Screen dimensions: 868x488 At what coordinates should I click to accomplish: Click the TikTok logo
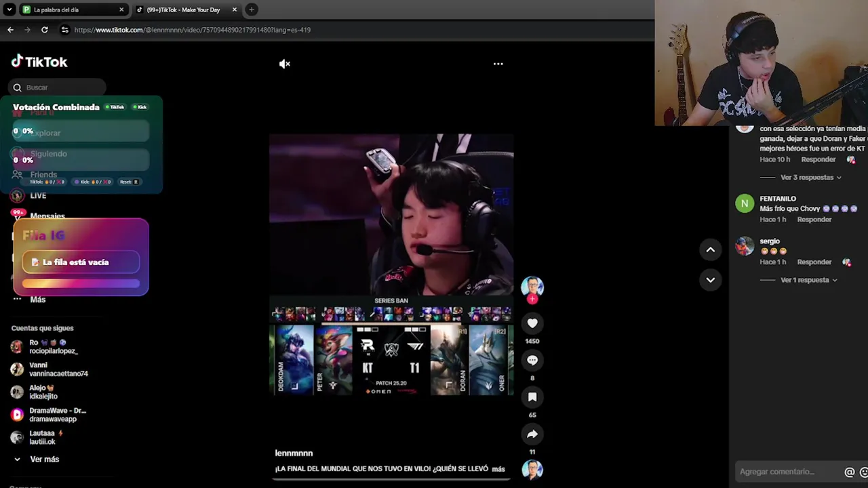coord(39,62)
